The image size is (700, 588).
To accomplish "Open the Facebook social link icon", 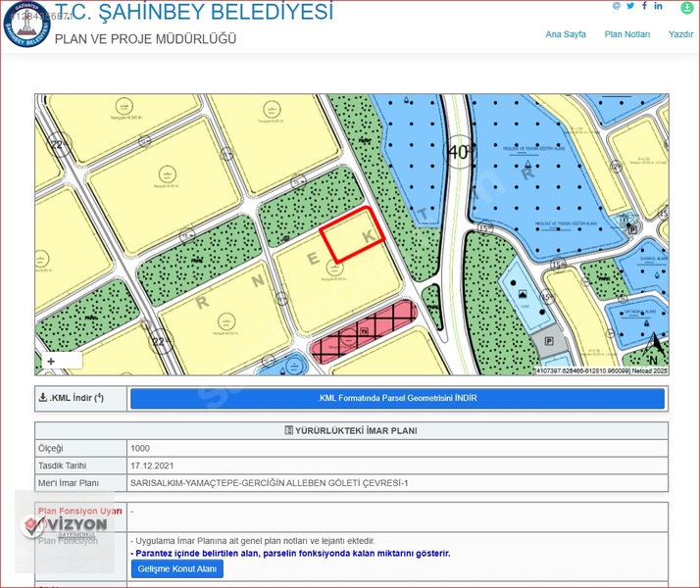I will coord(644,5).
